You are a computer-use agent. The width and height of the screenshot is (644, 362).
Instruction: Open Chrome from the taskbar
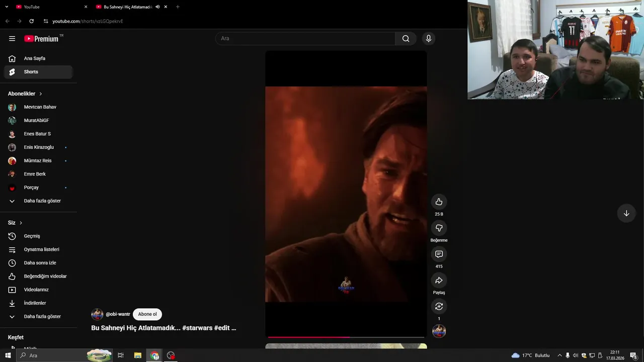[154, 355]
